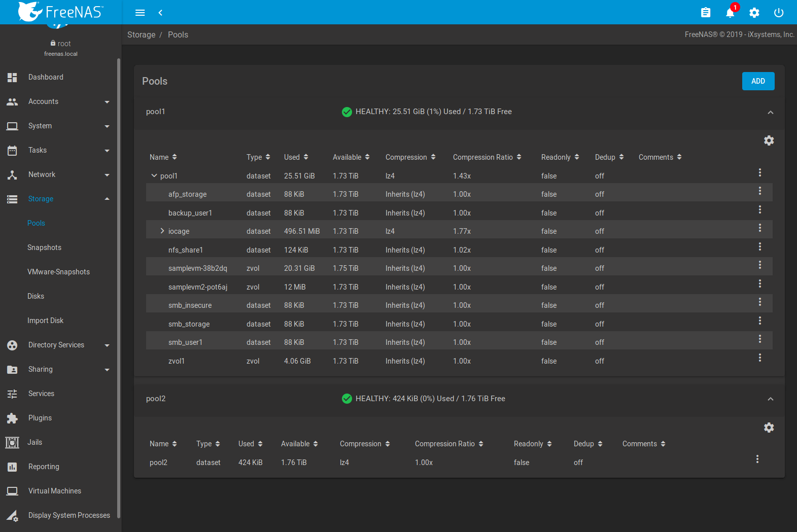797x532 pixels.
Task: Open actions menu for smb_storage row
Action: pyautogui.click(x=760, y=321)
